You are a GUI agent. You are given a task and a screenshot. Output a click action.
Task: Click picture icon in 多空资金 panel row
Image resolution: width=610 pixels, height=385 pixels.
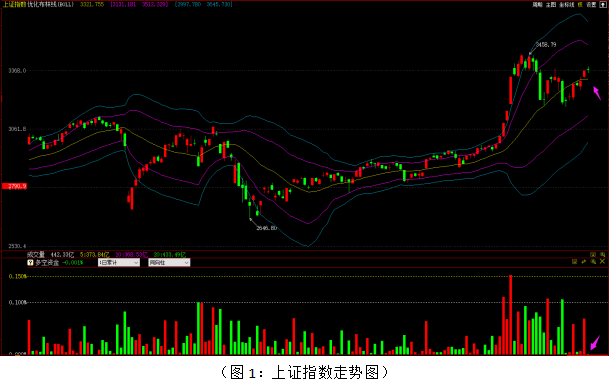point(574,261)
